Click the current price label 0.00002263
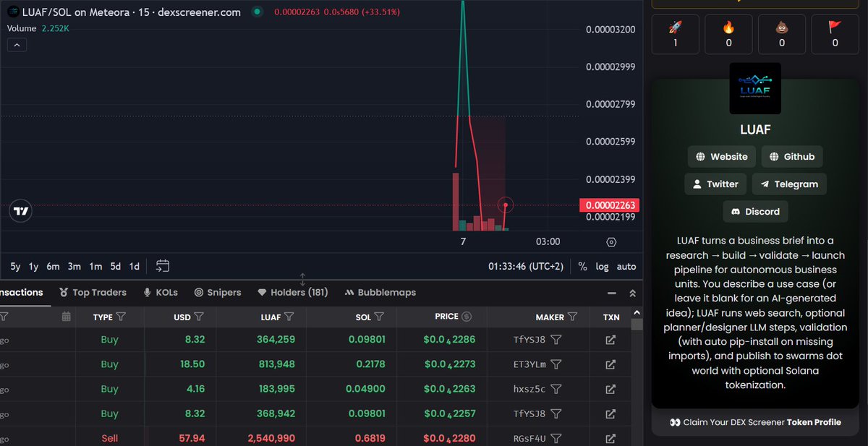 pos(609,205)
